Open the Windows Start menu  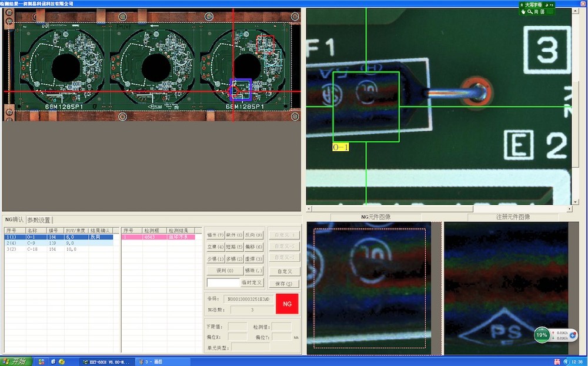[15, 361]
